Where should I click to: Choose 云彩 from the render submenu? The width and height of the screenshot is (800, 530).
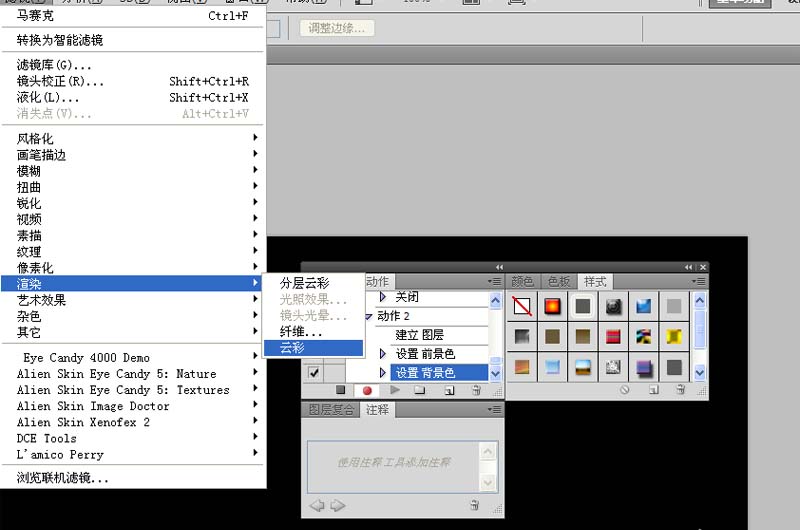pos(292,348)
